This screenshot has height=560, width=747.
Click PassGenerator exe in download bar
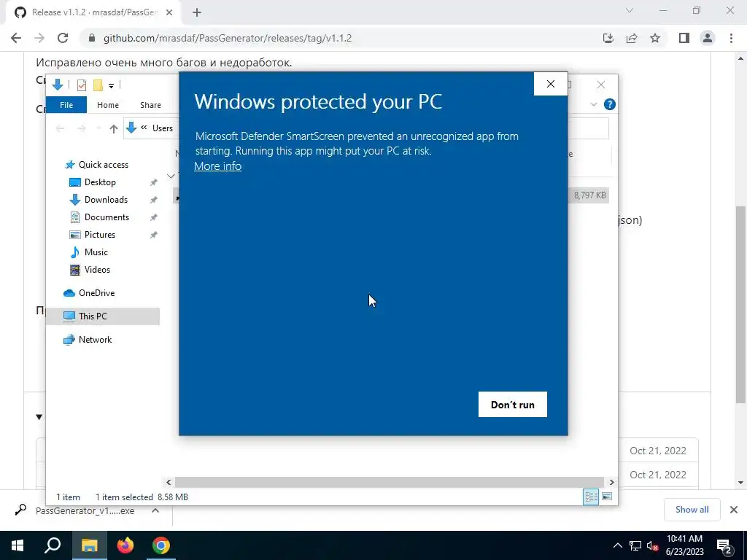coord(85,510)
